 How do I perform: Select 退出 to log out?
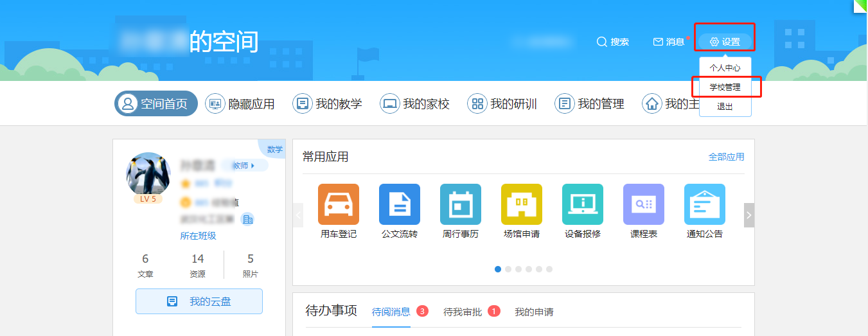(x=725, y=107)
